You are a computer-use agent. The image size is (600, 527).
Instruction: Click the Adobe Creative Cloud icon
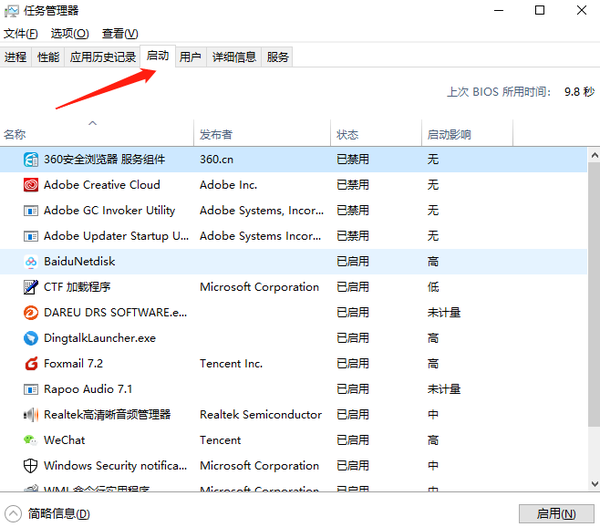(x=31, y=185)
